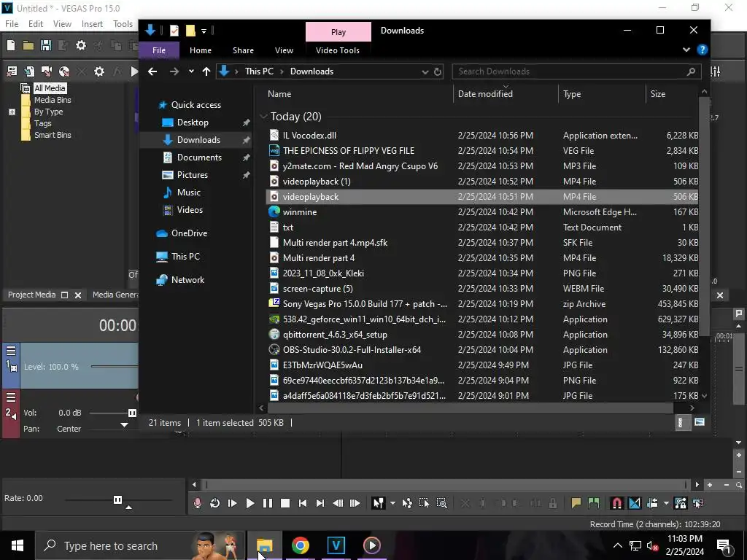Image resolution: width=747 pixels, height=560 pixels.
Task: Select the Media Bins folder
Action: (53, 100)
